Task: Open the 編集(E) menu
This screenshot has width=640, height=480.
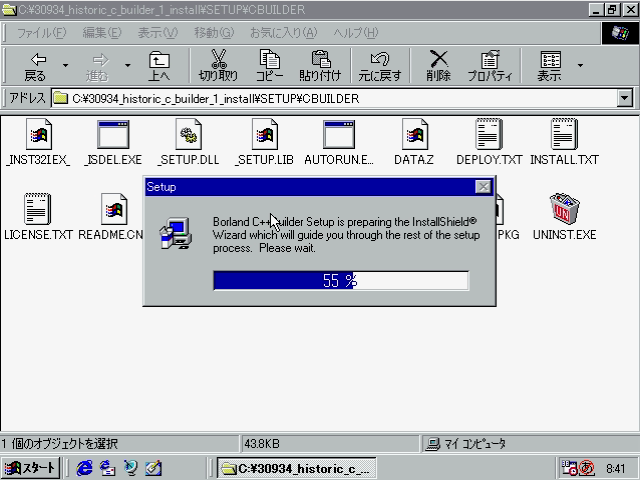Action: click(x=102, y=33)
